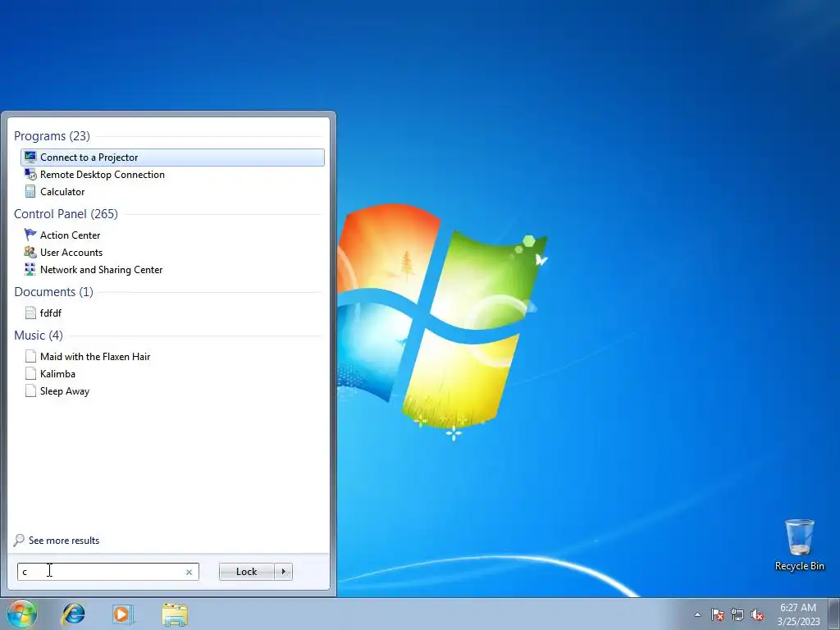Select the fdfdf document name
The width and height of the screenshot is (840, 630).
[51, 313]
